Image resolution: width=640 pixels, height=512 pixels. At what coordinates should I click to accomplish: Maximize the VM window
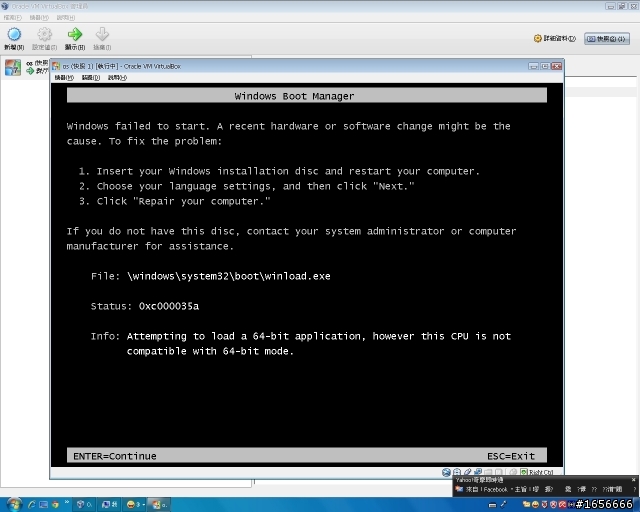(x=545, y=66)
